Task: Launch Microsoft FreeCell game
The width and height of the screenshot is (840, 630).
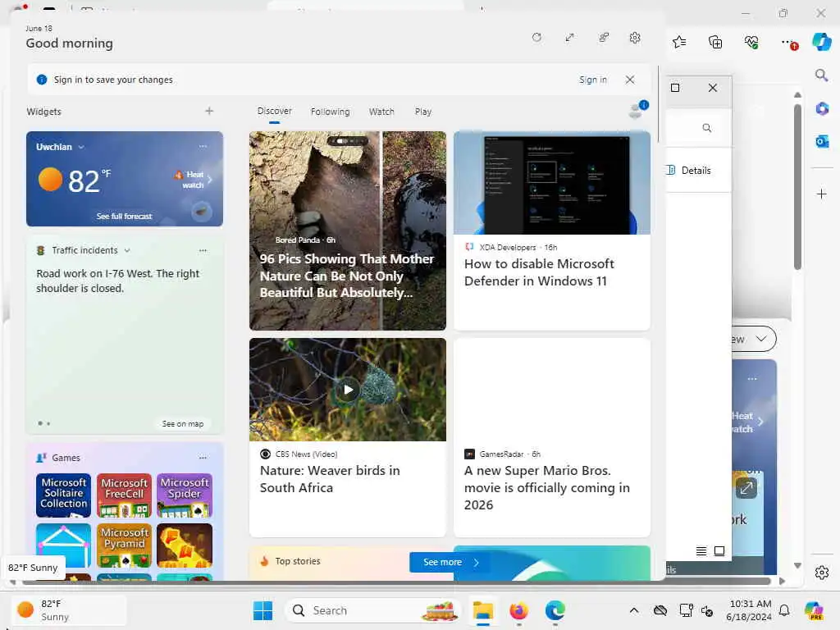Action: coord(125,495)
